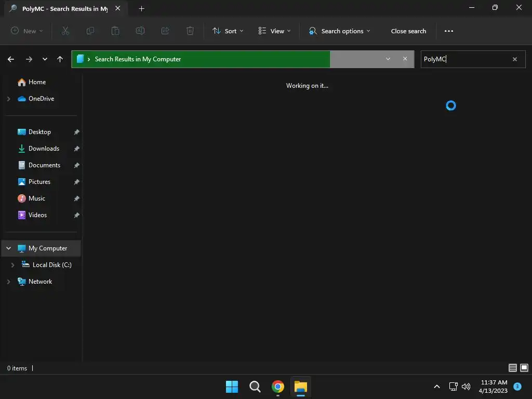Image resolution: width=532 pixels, height=399 pixels.
Task: Open pinned Videos folder
Action: (x=32, y=215)
